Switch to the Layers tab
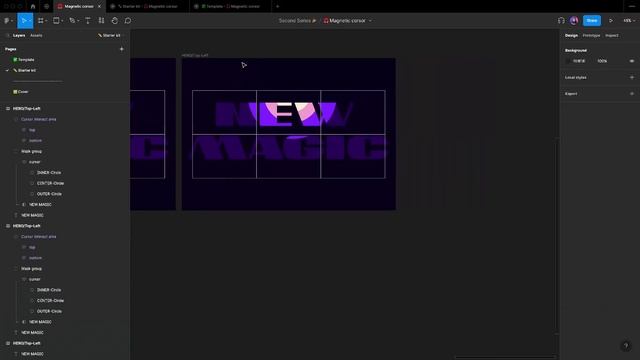The width and height of the screenshot is (640, 360). pyautogui.click(x=19, y=36)
